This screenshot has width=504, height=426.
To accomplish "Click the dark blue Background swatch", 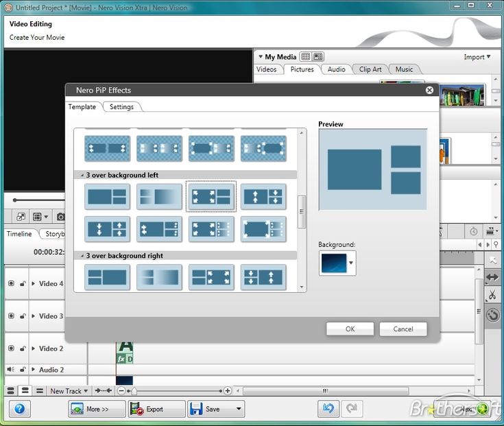I will [x=334, y=263].
